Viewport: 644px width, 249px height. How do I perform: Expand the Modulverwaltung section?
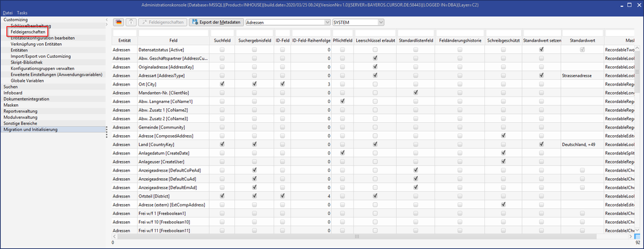click(x=20, y=117)
